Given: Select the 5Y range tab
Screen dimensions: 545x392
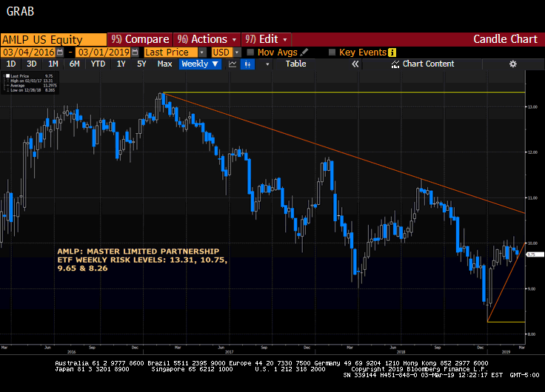Looking at the screenshot, I should coord(141,64).
